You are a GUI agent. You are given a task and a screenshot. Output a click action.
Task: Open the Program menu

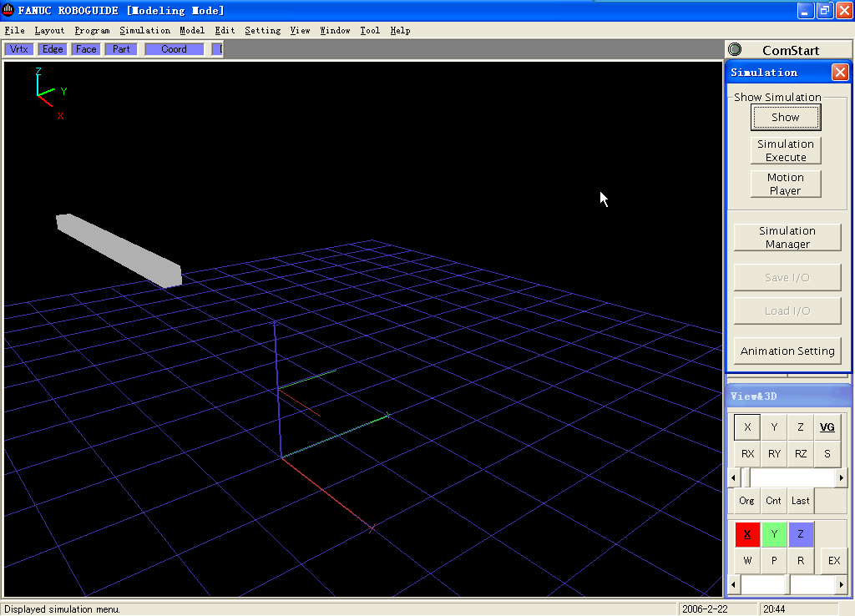[92, 31]
